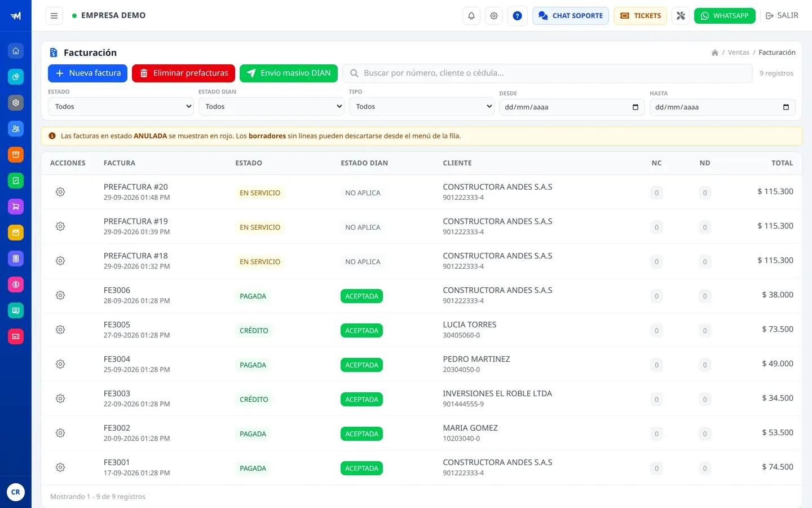Click the home icon in the breadcrumb
This screenshot has height=508, width=812.
[715, 52]
